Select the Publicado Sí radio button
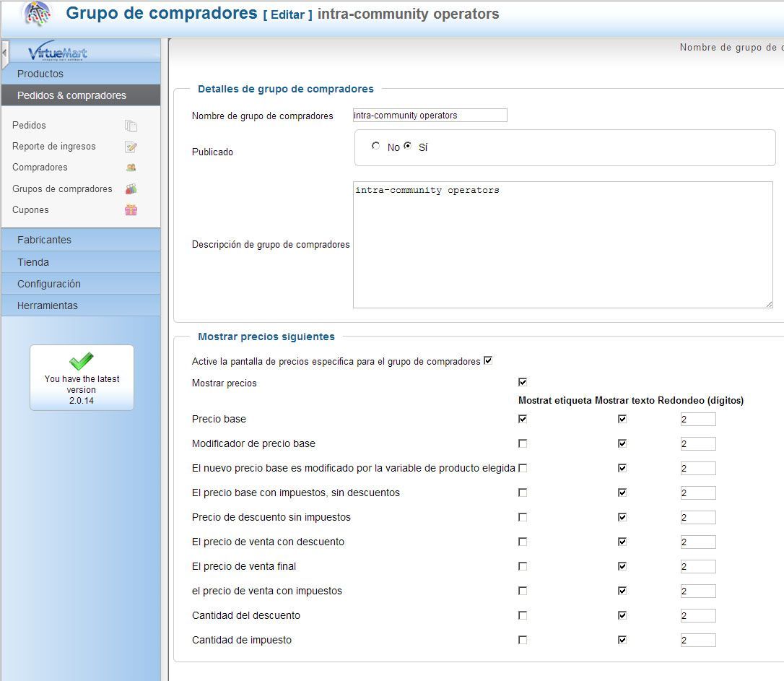The width and height of the screenshot is (784, 681). pyautogui.click(x=407, y=146)
